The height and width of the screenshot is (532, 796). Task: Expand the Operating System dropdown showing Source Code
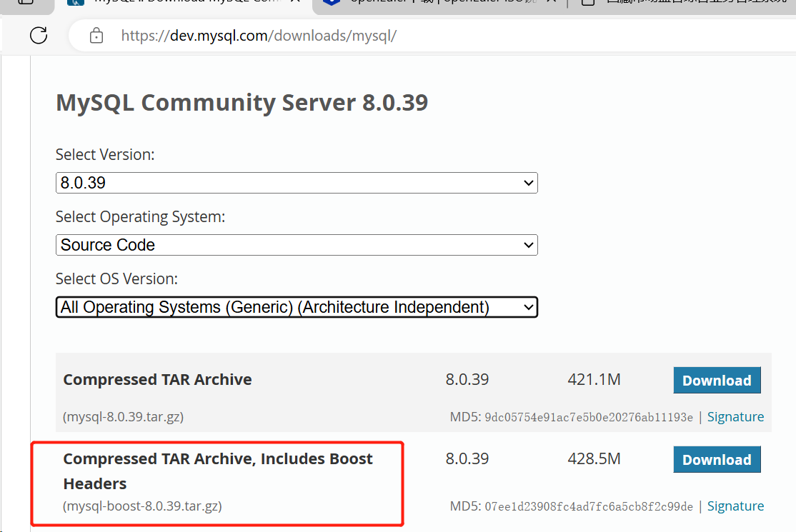tap(297, 245)
